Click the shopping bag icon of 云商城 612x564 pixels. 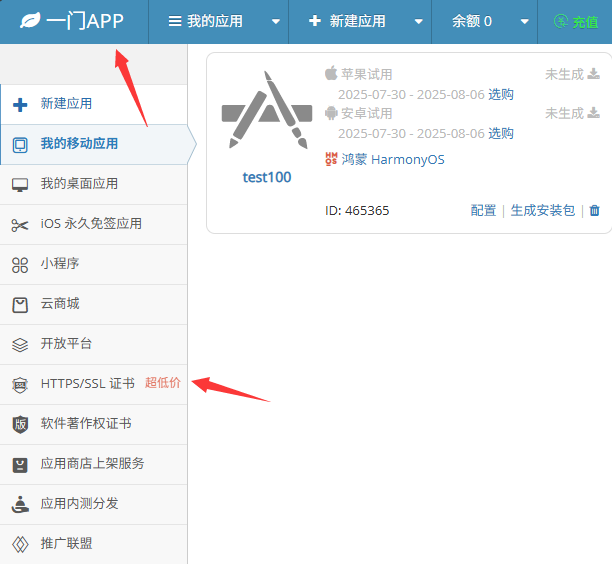pos(20,305)
